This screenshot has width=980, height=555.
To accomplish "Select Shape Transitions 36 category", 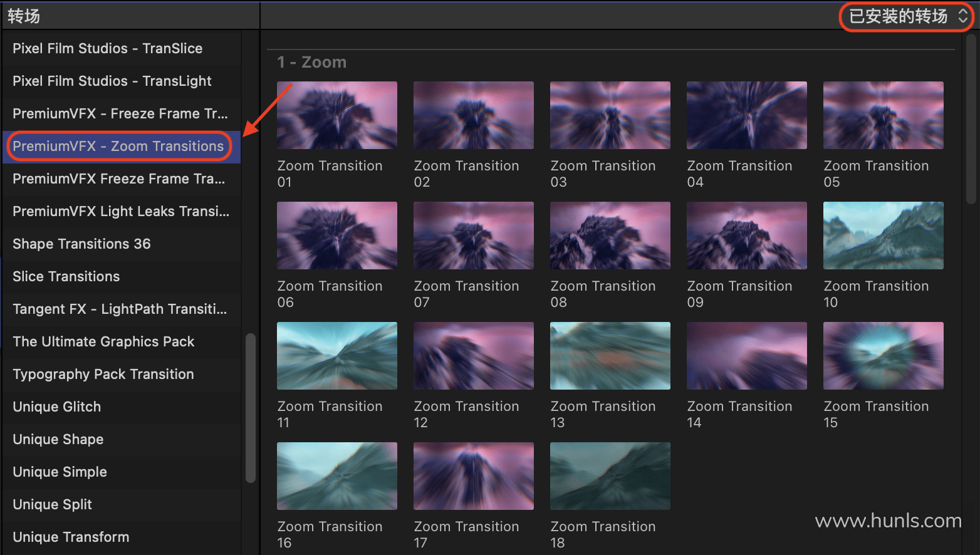I will click(x=122, y=244).
